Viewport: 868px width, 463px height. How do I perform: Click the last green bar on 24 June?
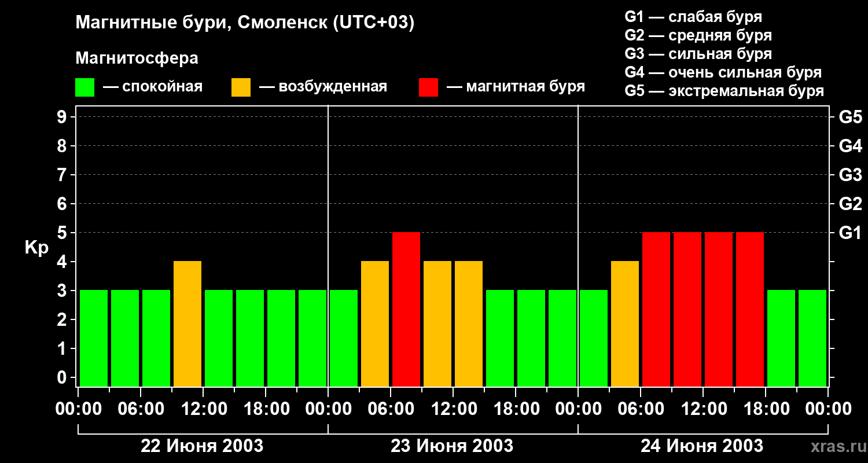pos(812,338)
